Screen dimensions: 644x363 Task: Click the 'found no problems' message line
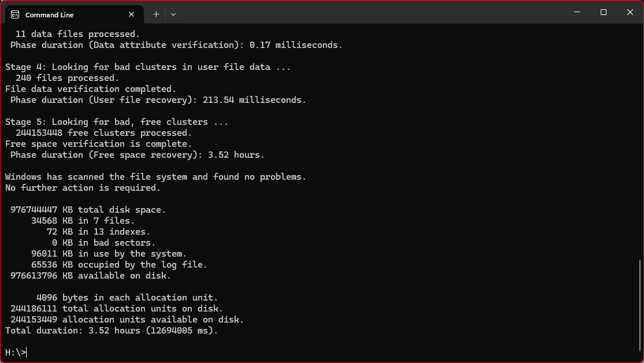(x=155, y=177)
